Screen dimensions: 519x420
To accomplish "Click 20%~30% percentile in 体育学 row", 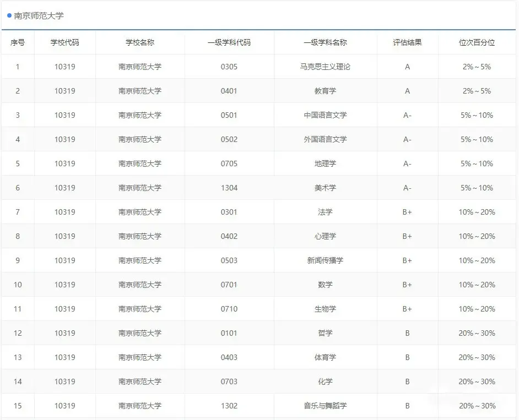I will click(x=477, y=357).
